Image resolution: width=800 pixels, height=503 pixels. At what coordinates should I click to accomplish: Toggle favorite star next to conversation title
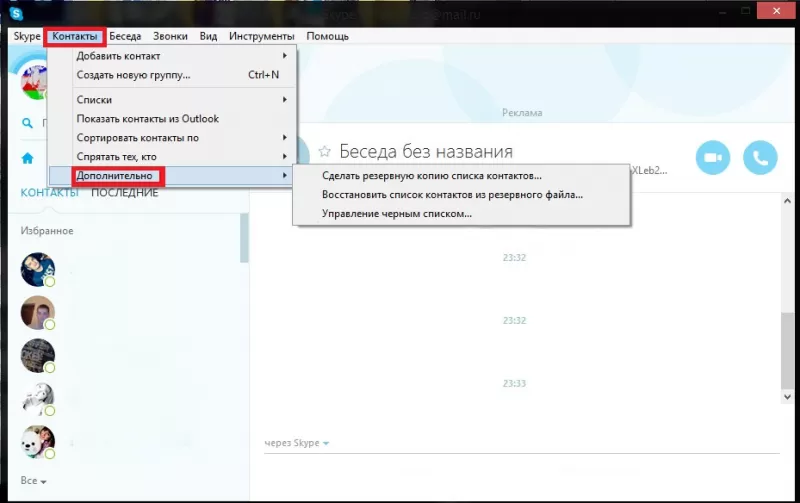point(324,151)
